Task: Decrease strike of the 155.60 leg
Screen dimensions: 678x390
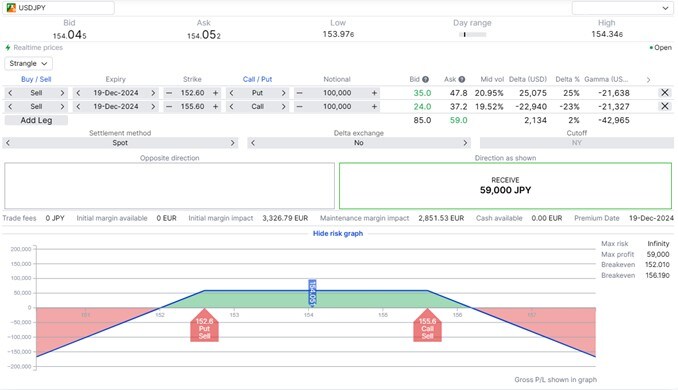Action: (x=169, y=106)
